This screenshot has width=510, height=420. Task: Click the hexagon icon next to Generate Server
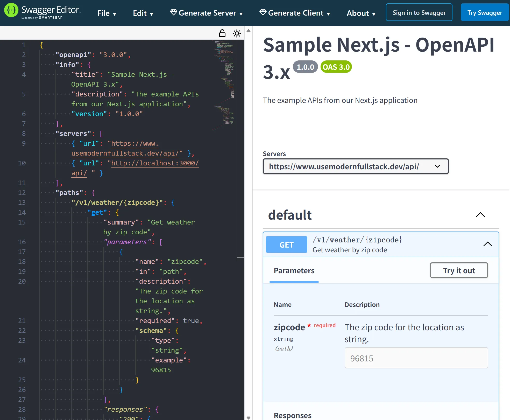click(x=173, y=12)
